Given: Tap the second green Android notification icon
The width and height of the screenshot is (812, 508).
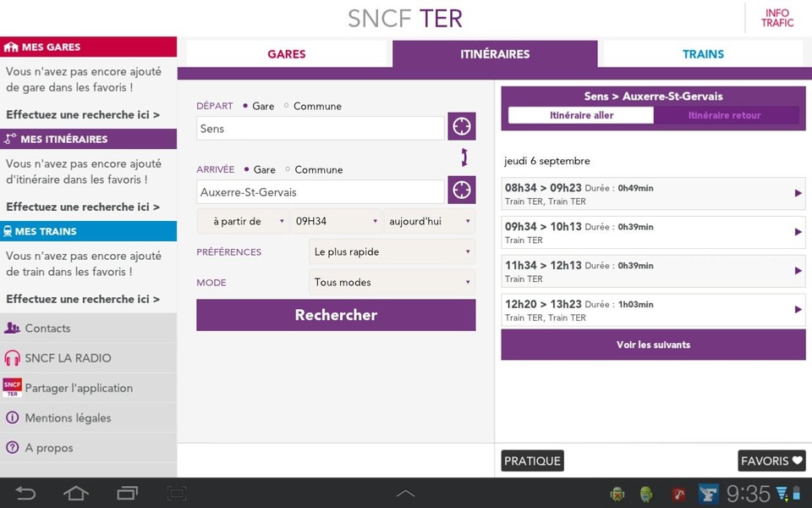Looking at the screenshot, I should click(645, 494).
